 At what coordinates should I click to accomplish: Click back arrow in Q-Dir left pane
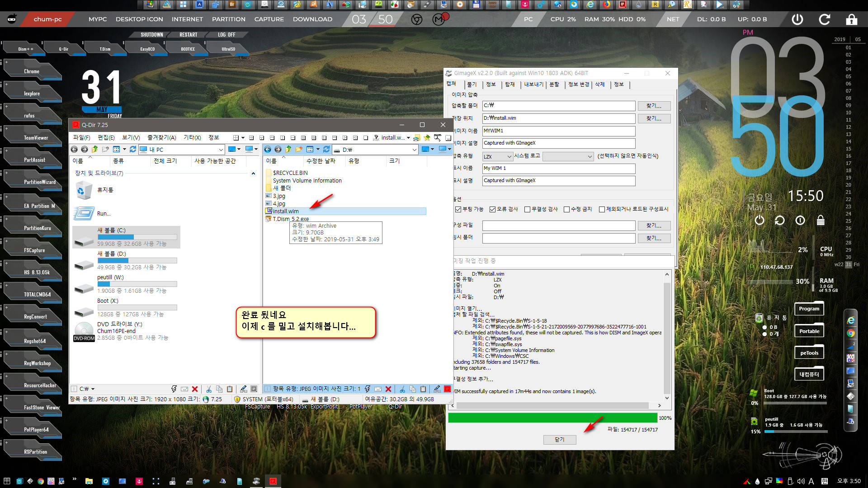point(74,149)
